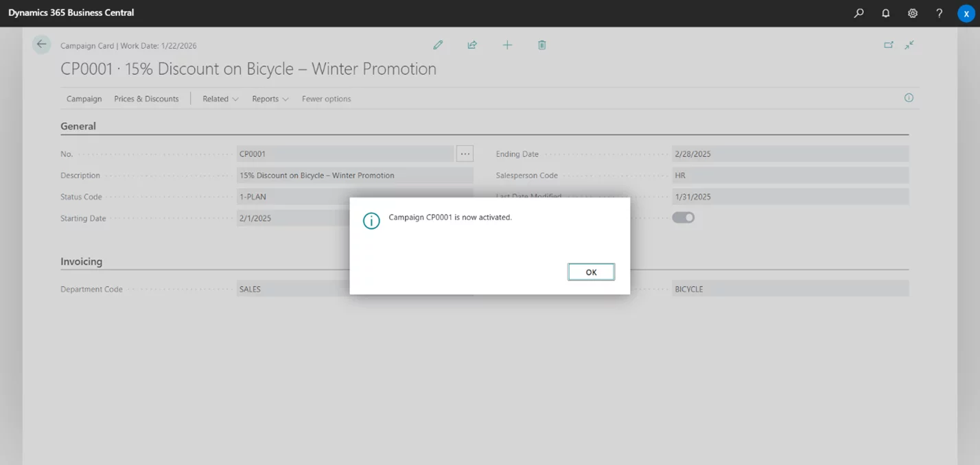Click the trash delete icon
Viewport: 980px width, 465px height.
541,45
